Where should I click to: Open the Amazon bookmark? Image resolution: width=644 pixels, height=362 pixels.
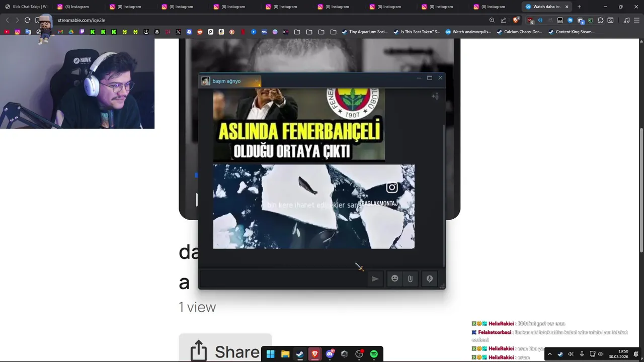(221, 32)
